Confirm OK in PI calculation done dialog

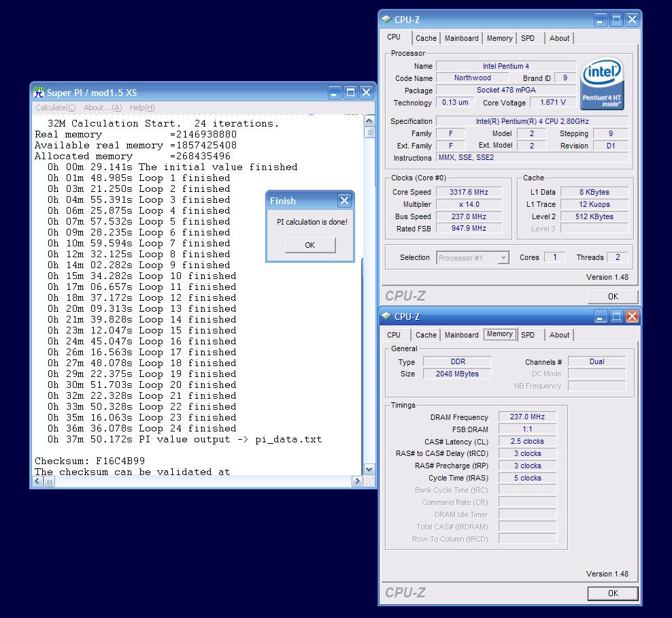310,245
